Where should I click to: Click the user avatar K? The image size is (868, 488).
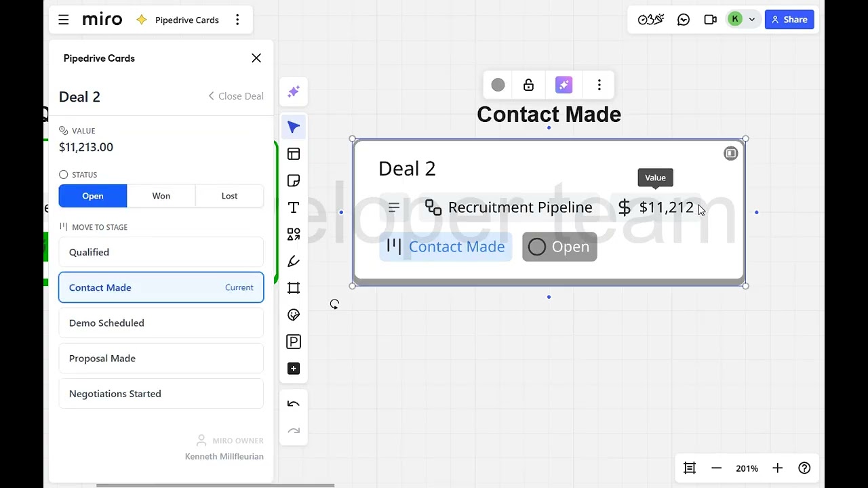coord(735,20)
